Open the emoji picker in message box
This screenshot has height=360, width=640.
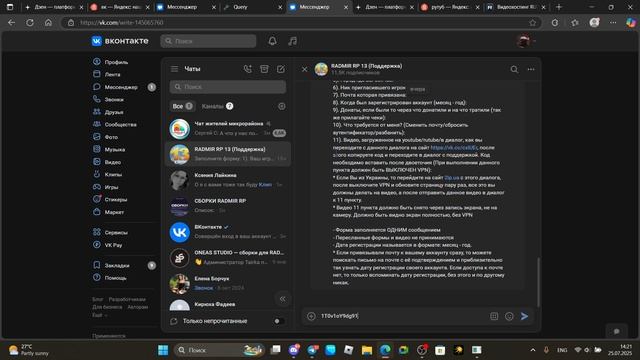[x=509, y=316]
